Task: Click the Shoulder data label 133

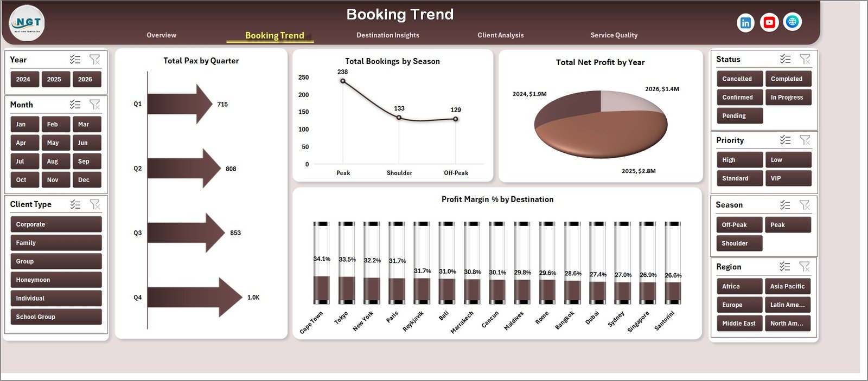Action: [x=399, y=108]
